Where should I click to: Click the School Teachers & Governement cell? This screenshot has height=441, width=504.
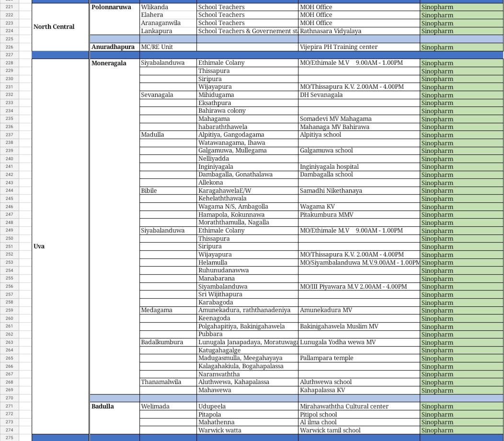click(x=248, y=31)
